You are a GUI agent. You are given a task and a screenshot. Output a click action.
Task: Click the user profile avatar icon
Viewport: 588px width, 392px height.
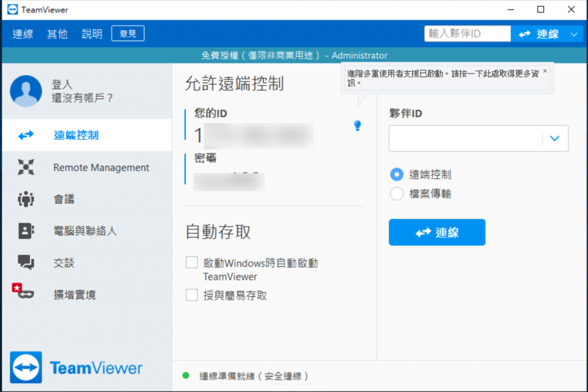tap(26, 91)
